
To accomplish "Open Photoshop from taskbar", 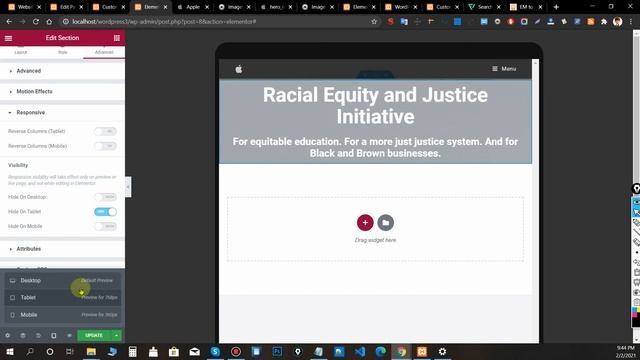I will click(x=277, y=351).
